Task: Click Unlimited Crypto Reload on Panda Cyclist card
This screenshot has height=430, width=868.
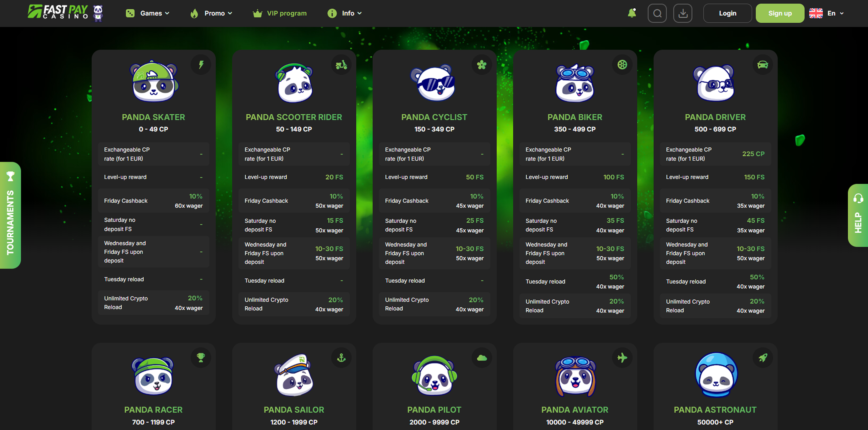Action: pyautogui.click(x=434, y=304)
